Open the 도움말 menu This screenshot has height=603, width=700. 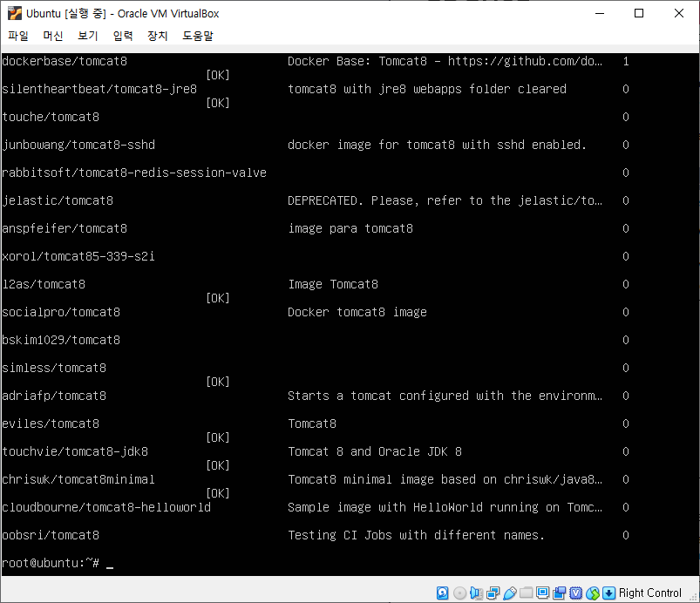click(x=198, y=36)
